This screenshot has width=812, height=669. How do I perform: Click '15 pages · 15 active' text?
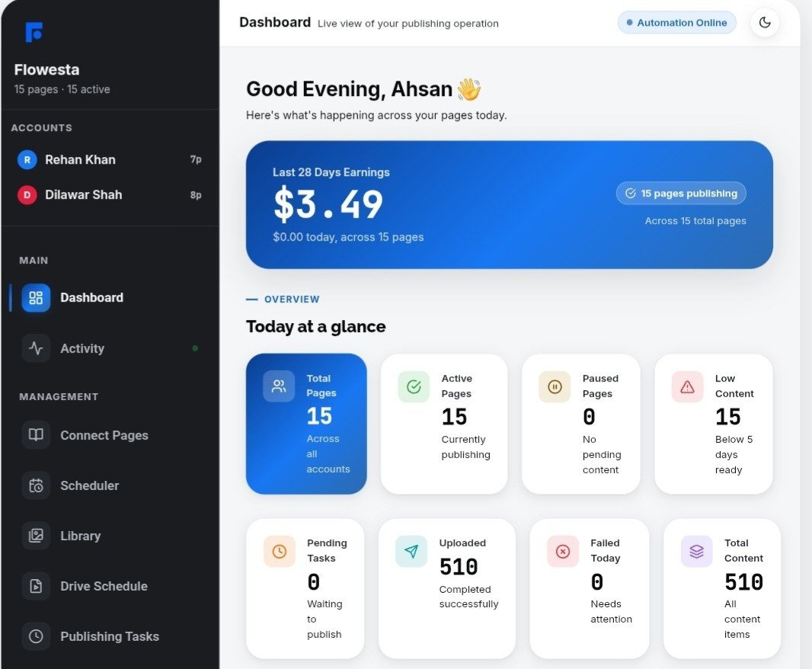[62, 89]
